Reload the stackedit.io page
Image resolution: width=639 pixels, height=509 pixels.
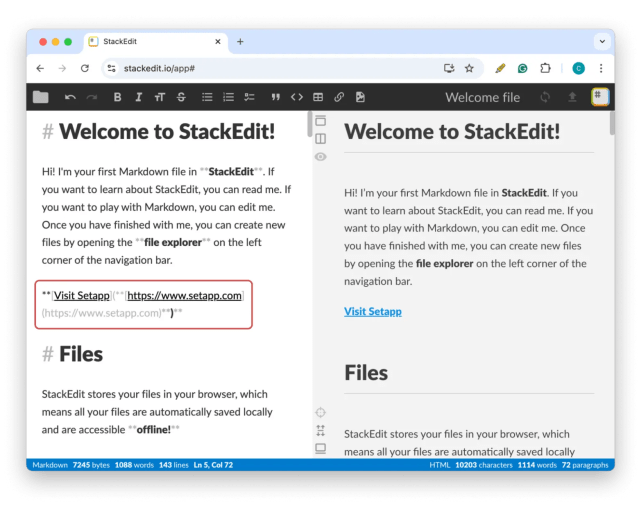84,68
